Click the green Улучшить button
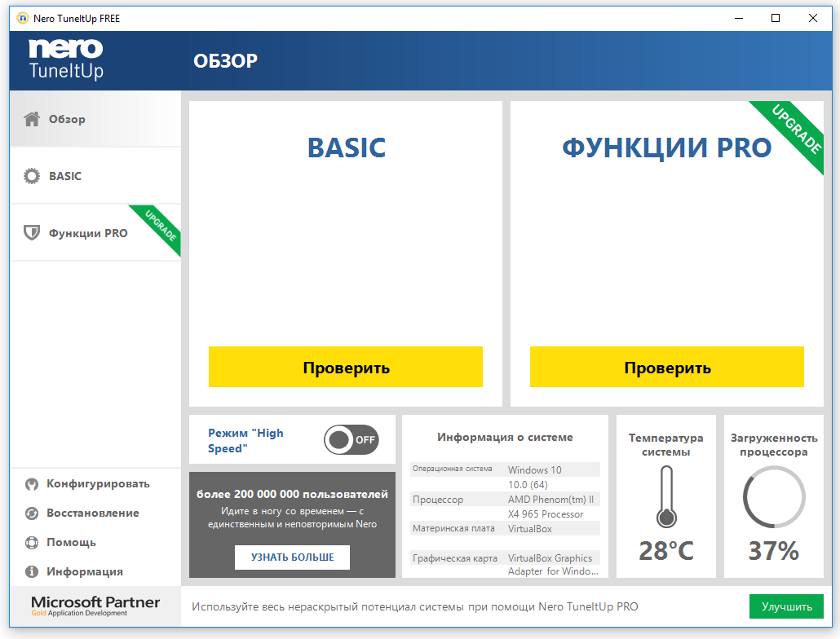 point(786,606)
